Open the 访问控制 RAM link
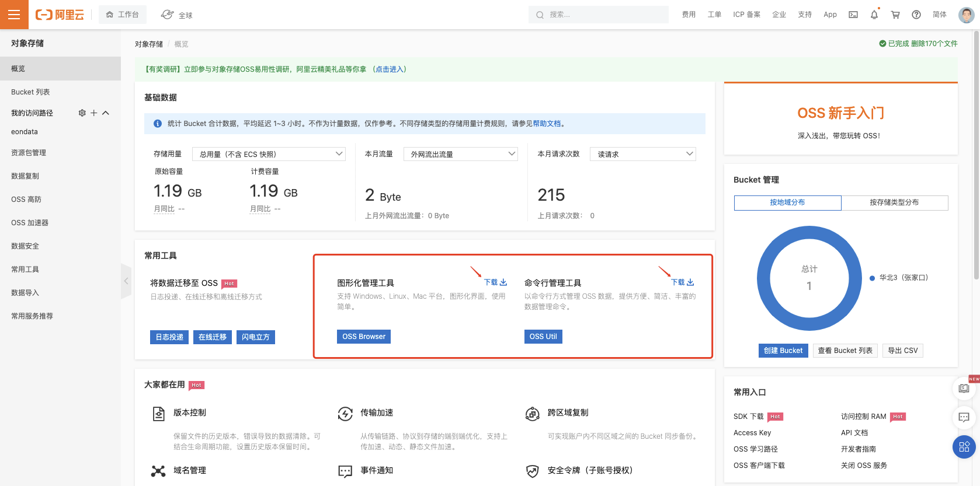Screen dimensions: 980x486 (864, 417)
